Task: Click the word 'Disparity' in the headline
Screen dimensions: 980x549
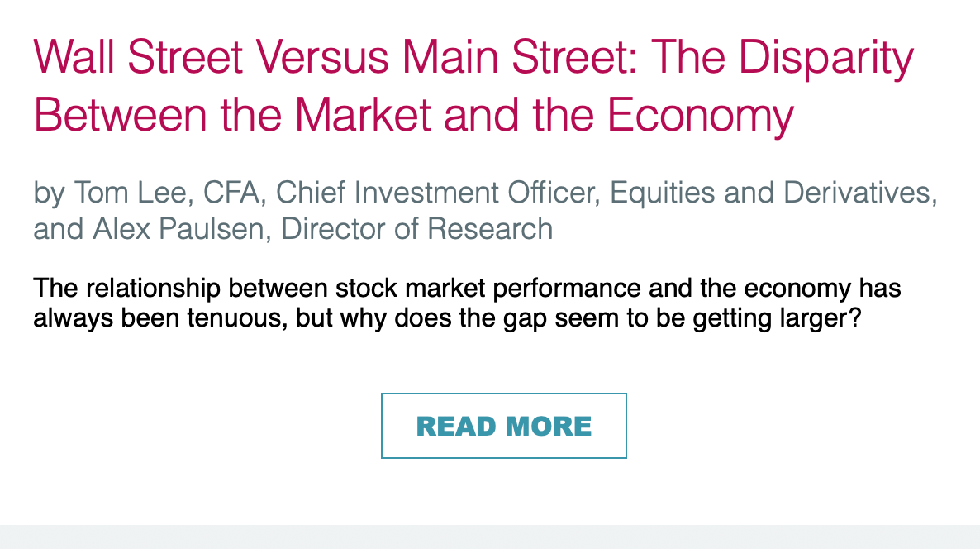Action: (x=826, y=58)
